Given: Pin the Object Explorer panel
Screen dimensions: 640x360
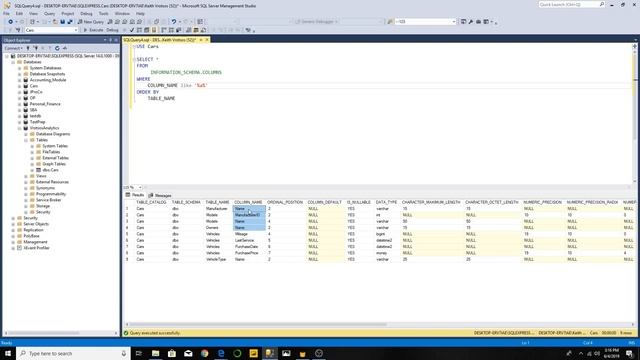Looking at the screenshot, I should coord(110,40).
